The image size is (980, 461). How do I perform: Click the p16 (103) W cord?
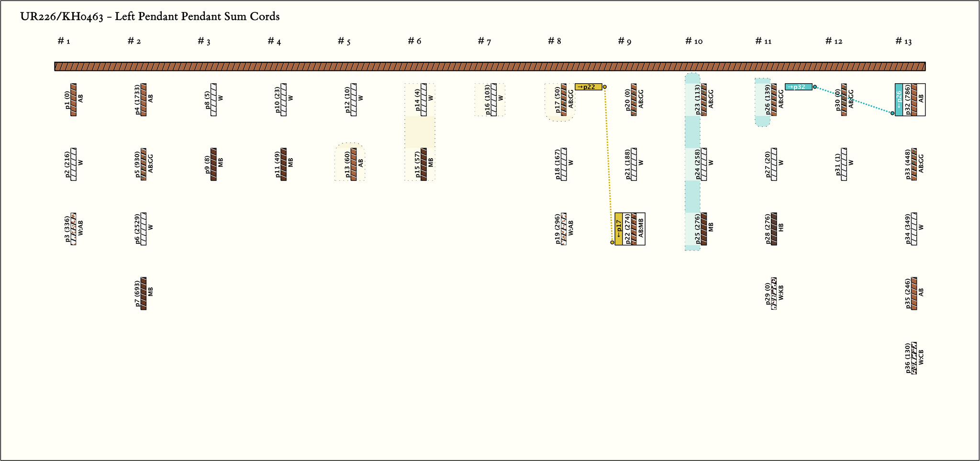494,100
